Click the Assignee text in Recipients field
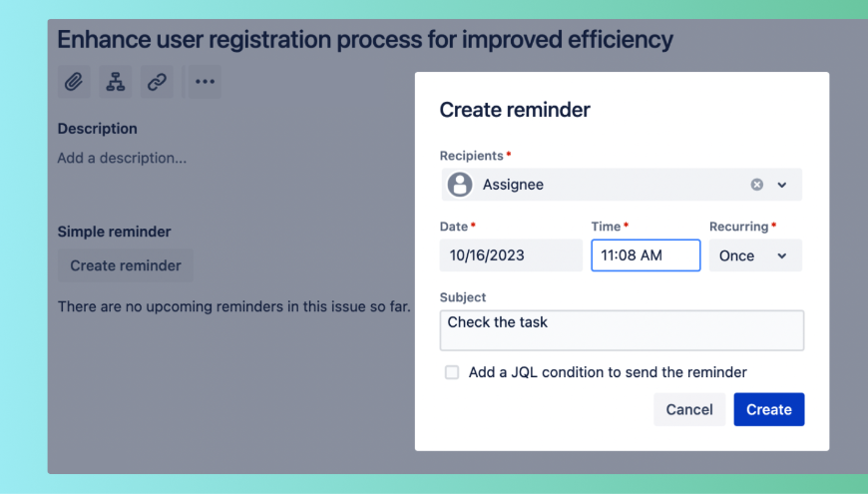This screenshot has width=868, height=494. [x=513, y=185]
